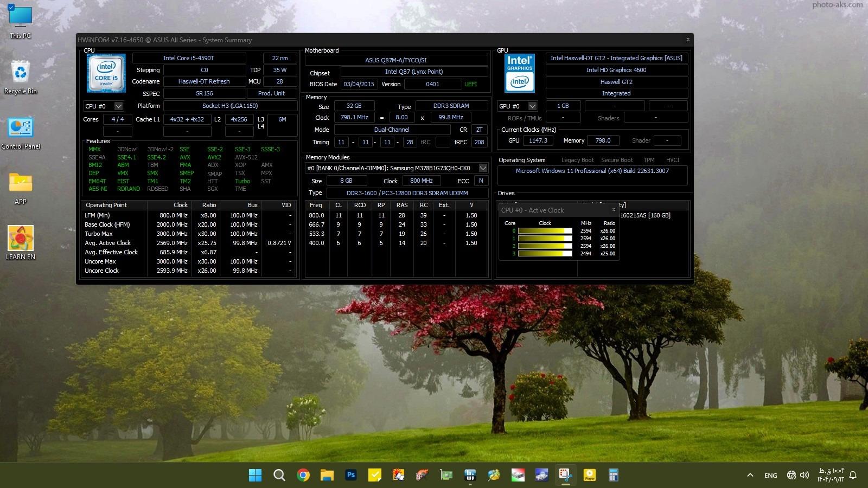This screenshot has width=868, height=488.
Task: Click the core 0 clock usage bar
Action: [x=545, y=231]
